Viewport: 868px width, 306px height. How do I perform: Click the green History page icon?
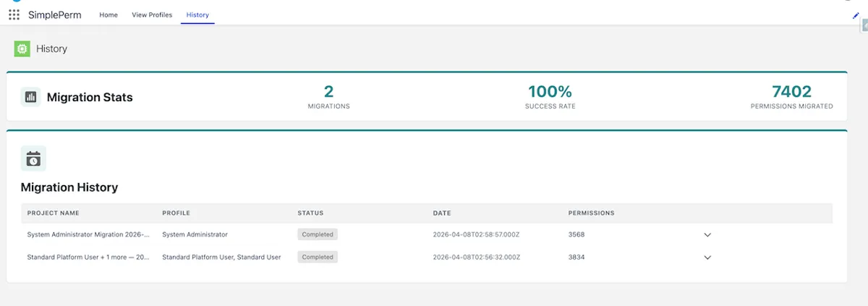(22, 48)
